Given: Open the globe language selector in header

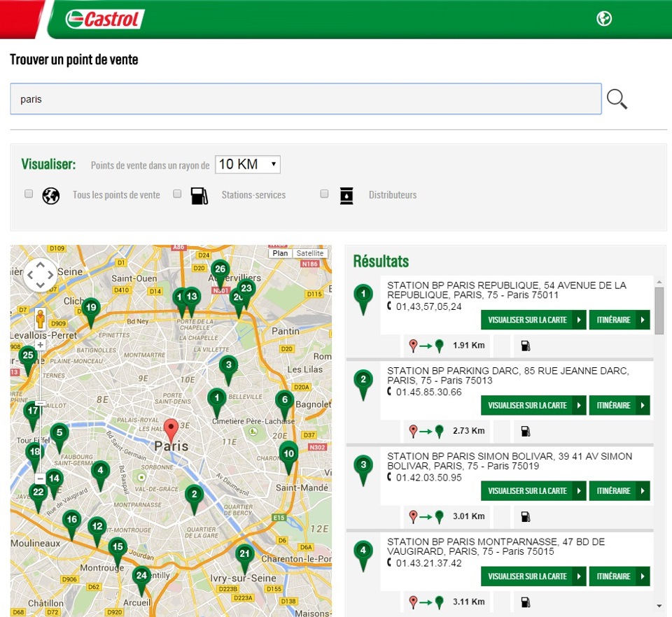Looking at the screenshot, I should [604, 18].
